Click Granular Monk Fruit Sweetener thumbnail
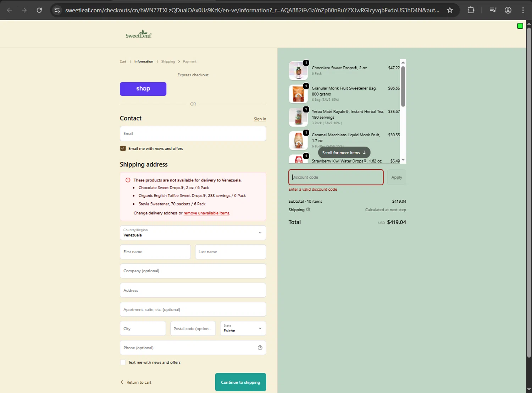The height and width of the screenshot is (393, 532). (x=298, y=94)
